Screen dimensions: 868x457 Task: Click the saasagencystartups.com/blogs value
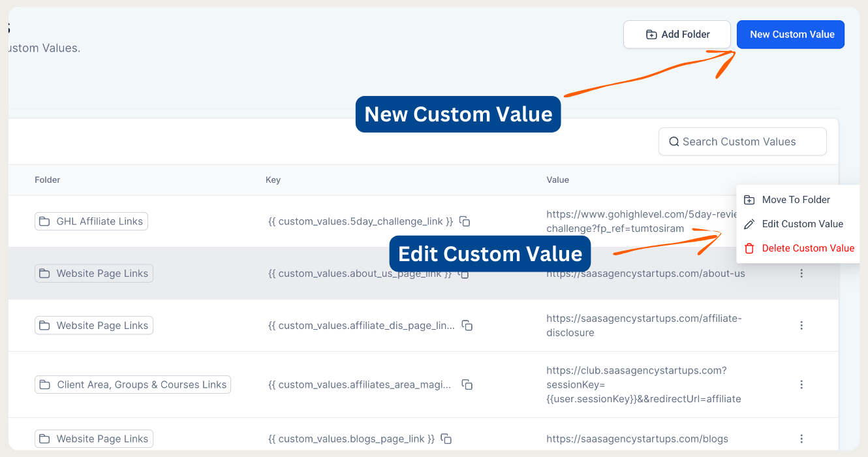tap(638, 439)
